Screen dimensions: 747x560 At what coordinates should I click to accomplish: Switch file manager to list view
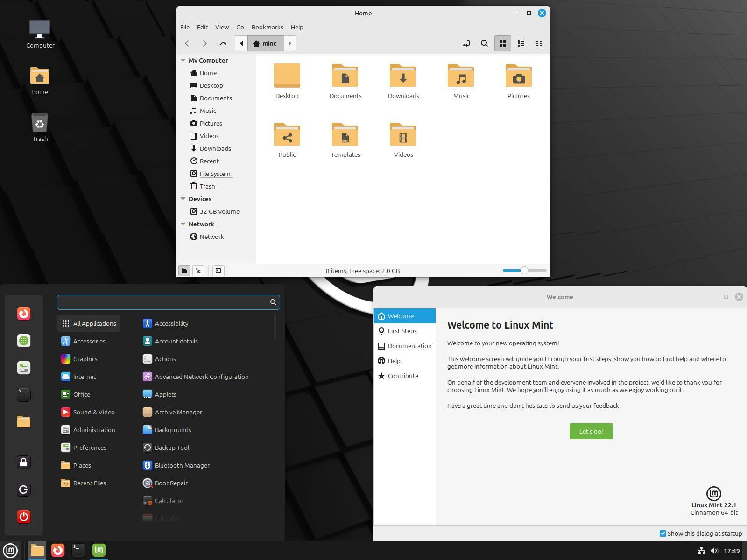[521, 43]
